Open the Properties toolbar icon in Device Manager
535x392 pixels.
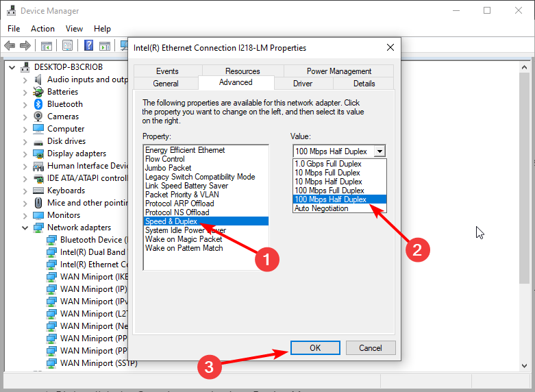67,45
